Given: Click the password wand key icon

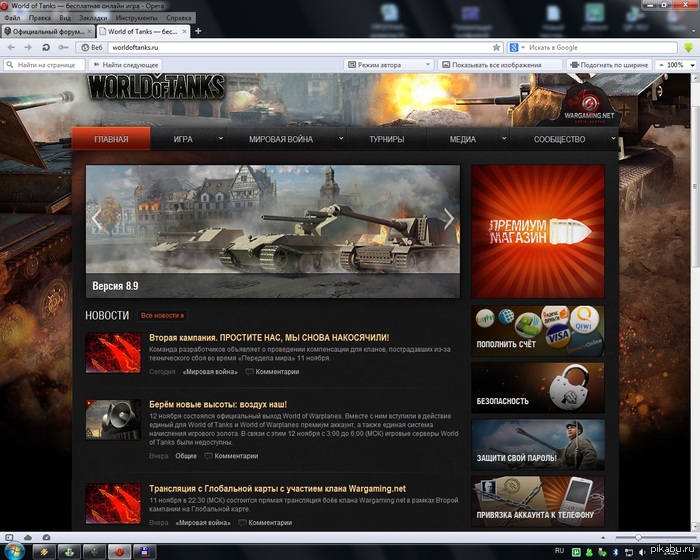Looking at the screenshot, I should pyautogui.click(x=63, y=47).
